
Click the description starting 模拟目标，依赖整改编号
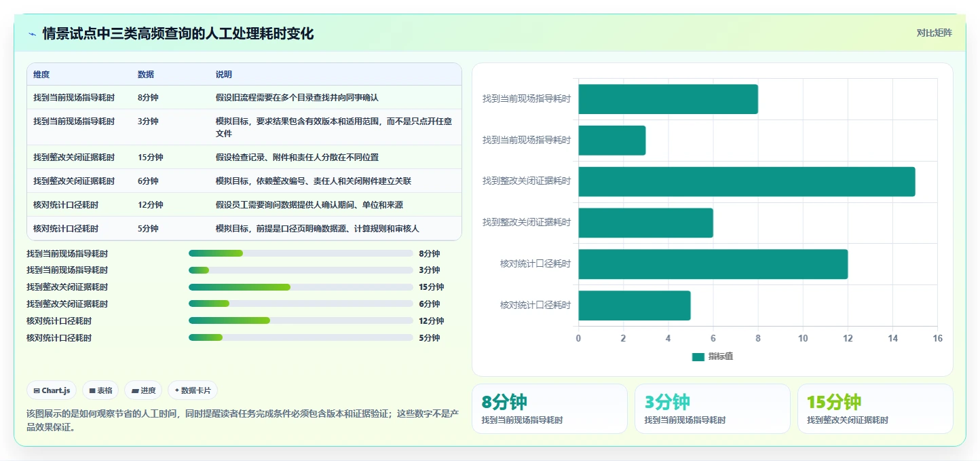pos(313,181)
